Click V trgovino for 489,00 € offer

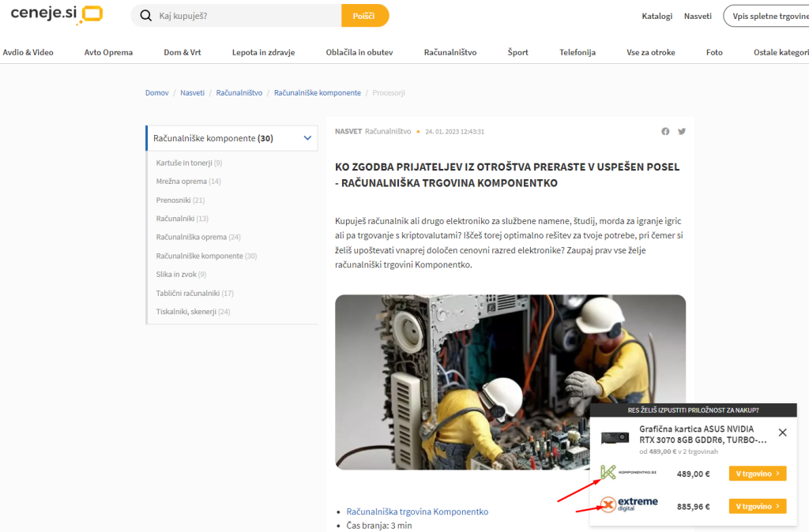pyautogui.click(x=758, y=474)
